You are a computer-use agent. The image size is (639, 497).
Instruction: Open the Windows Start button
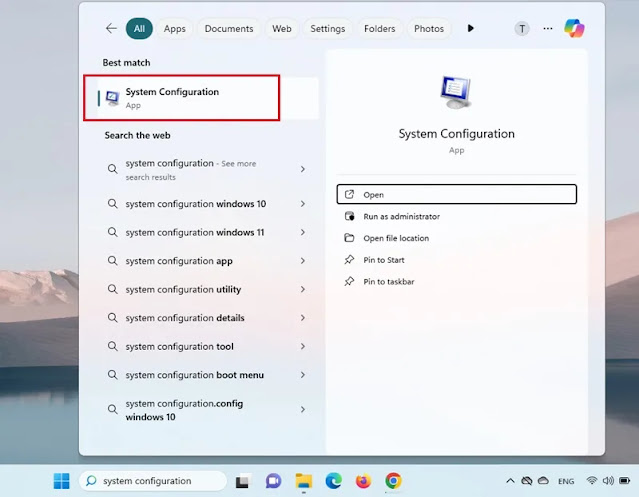click(62, 481)
